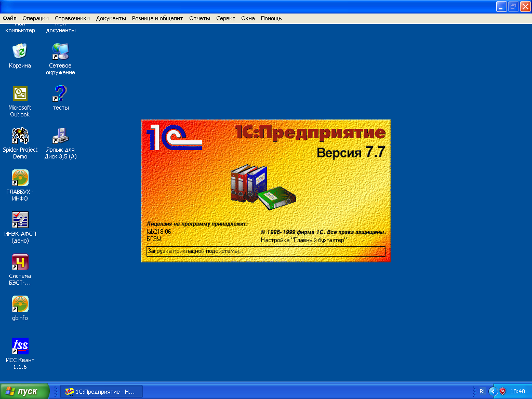Open the Операции menu
Image resolution: width=532 pixels, height=399 pixels.
[x=36, y=18]
